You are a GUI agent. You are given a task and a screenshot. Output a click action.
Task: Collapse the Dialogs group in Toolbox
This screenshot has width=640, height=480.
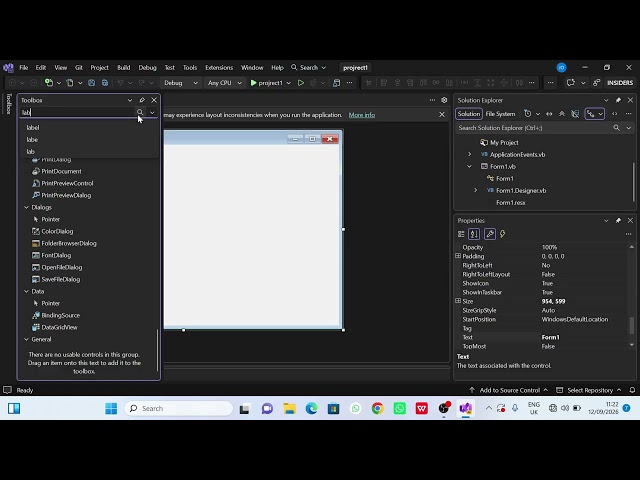pos(27,207)
